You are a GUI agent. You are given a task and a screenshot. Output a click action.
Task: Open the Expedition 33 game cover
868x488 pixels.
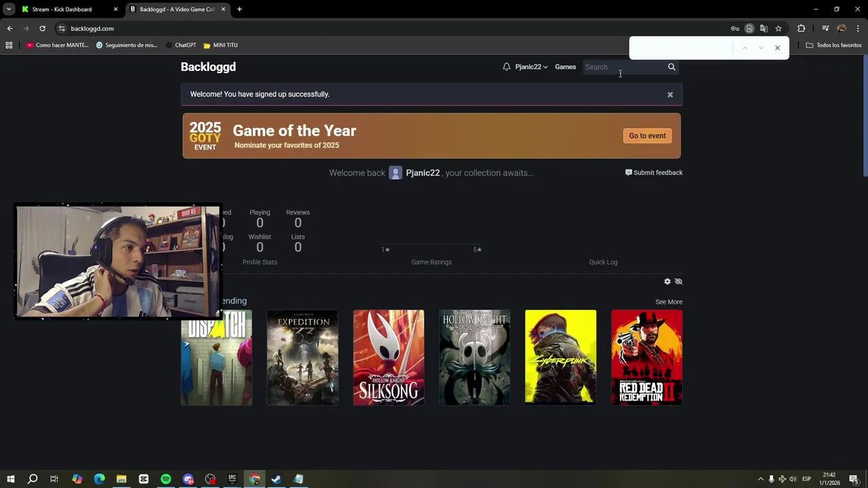[x=302, y=358]
